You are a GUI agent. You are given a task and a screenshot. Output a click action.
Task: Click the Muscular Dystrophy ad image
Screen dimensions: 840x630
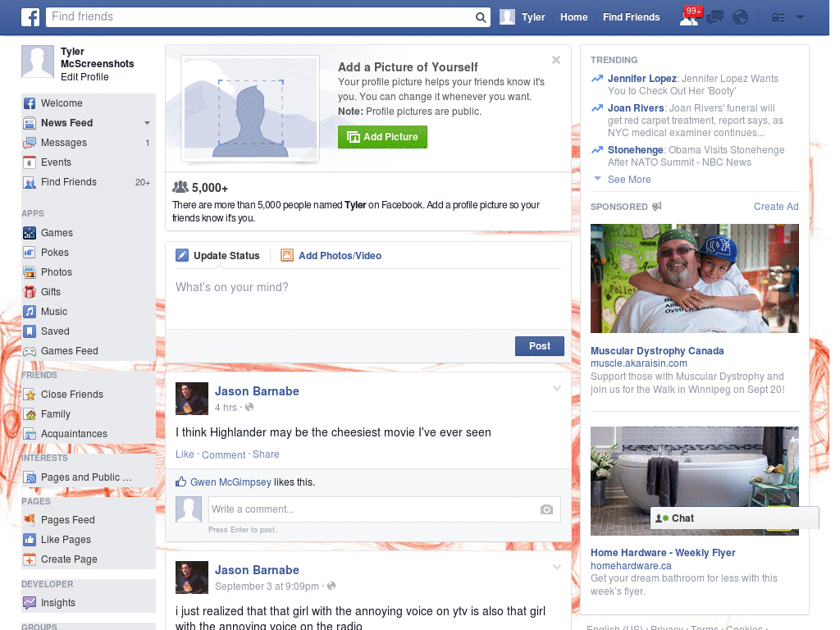click(694, 279)
